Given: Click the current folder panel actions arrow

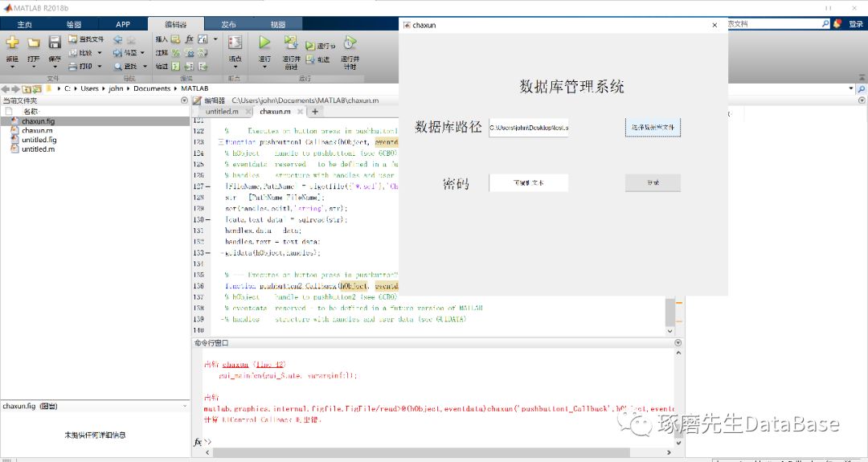Looking at the screenshot, I should [184, 100].
